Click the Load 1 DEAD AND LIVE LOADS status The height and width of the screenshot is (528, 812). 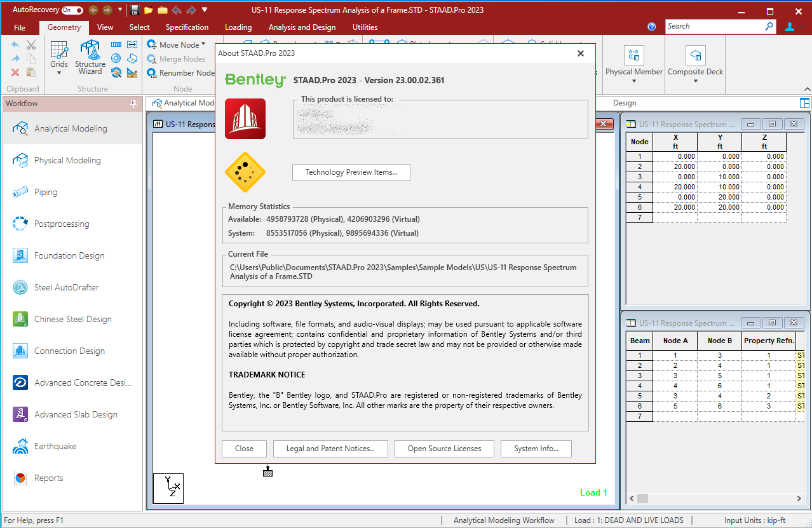click(x=629, y=520)
